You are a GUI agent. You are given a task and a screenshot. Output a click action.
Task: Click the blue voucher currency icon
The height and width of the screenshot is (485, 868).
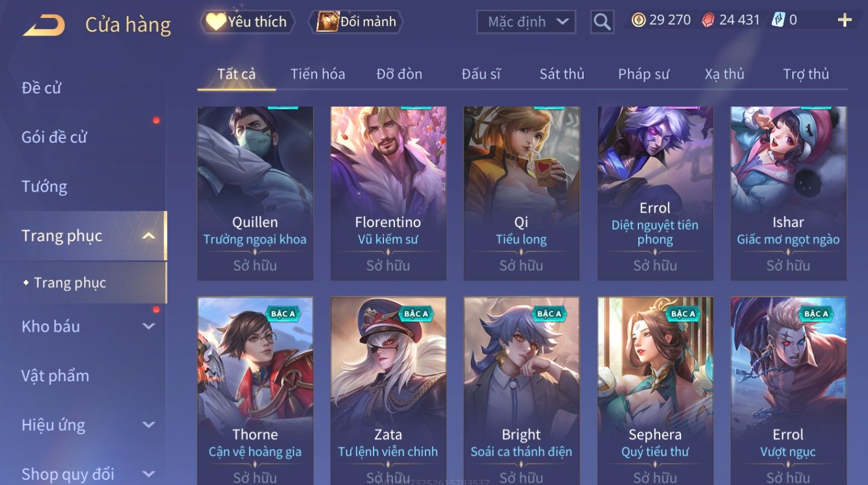778,20
